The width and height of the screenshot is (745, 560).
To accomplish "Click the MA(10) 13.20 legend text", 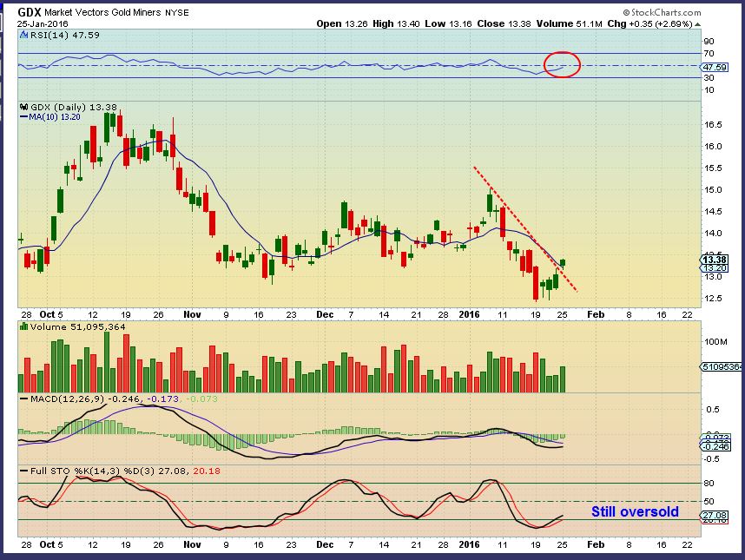I will click(x=55, y=117).
